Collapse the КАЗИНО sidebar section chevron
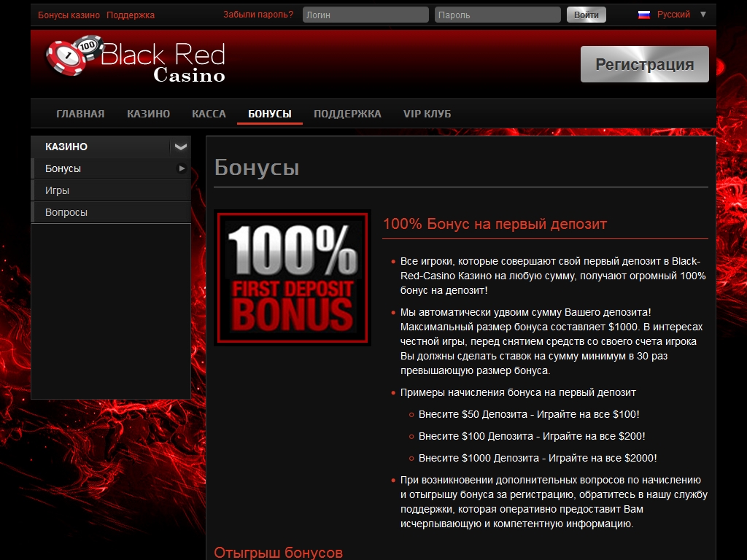747x560 pixels. (180, 147)
